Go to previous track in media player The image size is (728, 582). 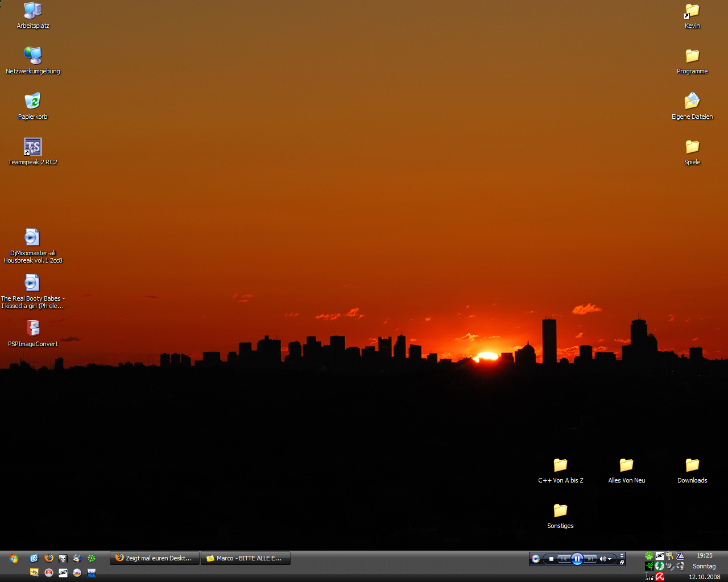coord(563,559)
